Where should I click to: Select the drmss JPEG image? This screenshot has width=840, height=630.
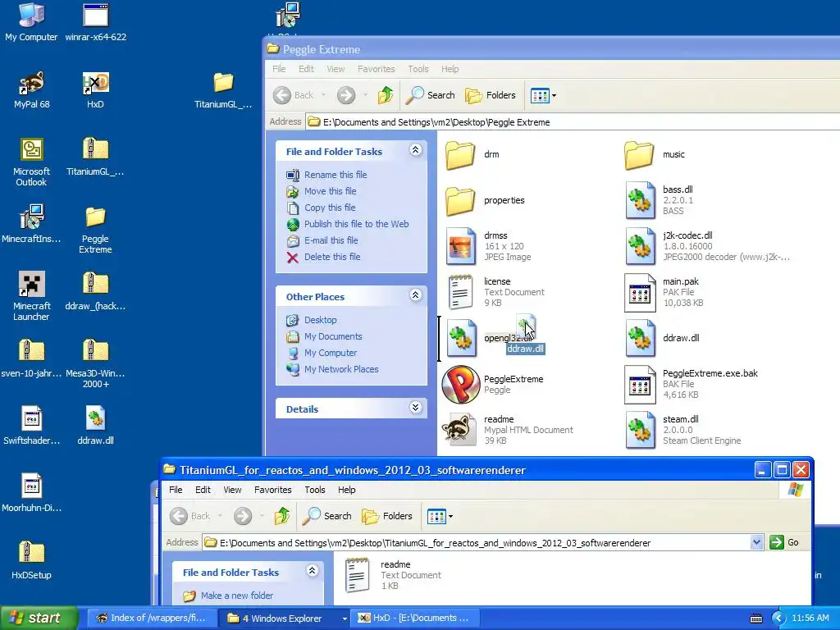(x=487, y=246)
